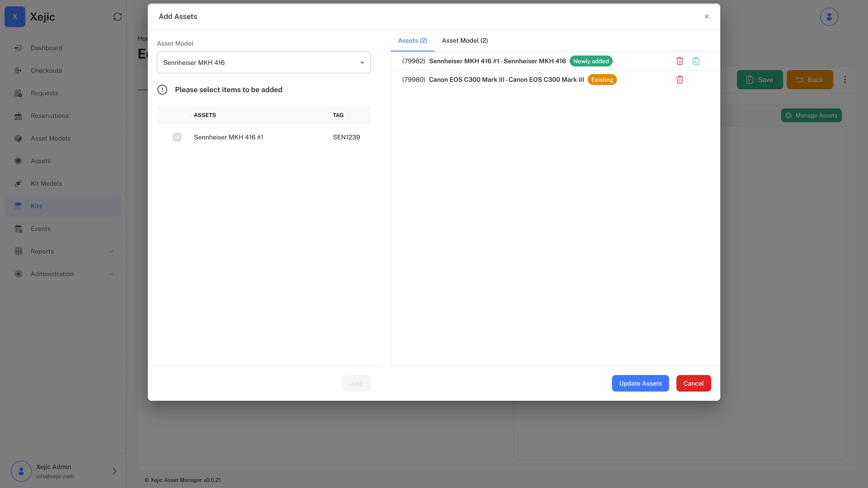Click the user avatar icon in the header
868x488 pixels.
[x=829, y=16]
